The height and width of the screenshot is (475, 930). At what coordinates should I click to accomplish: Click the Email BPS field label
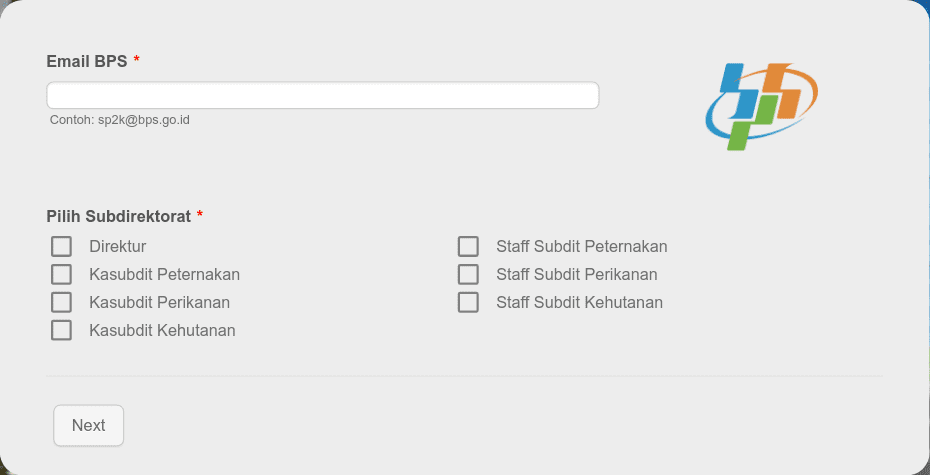click(87, 61)
